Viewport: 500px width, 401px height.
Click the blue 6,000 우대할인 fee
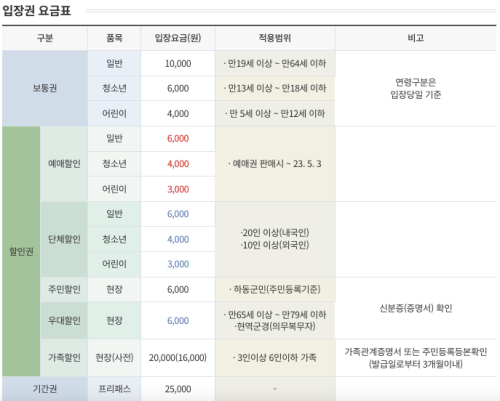[178, 320]
